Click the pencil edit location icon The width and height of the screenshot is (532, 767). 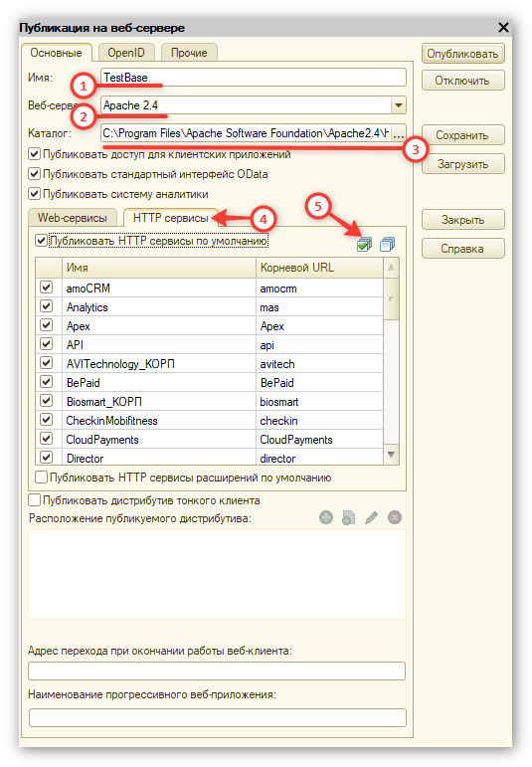tap(372, 517)
